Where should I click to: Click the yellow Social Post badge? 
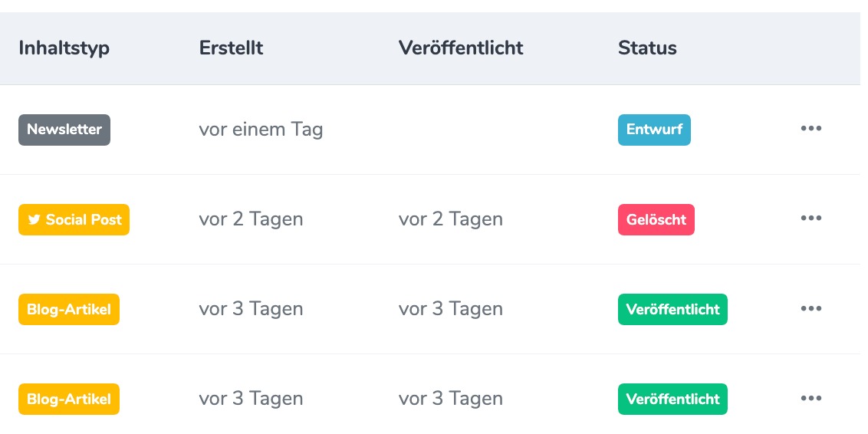coord(74,220)
